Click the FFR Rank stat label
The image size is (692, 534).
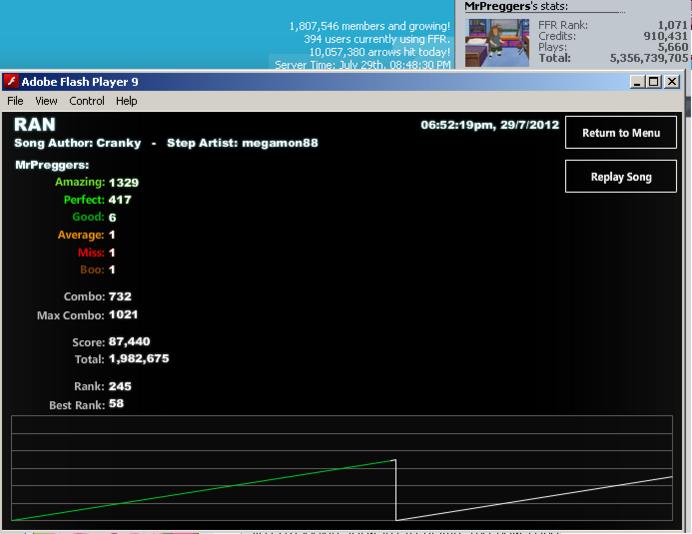[563, 25]
